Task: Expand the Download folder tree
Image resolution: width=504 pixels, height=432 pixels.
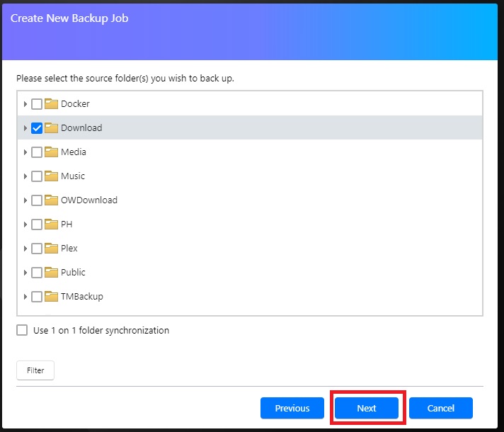Action: (25, 128)
